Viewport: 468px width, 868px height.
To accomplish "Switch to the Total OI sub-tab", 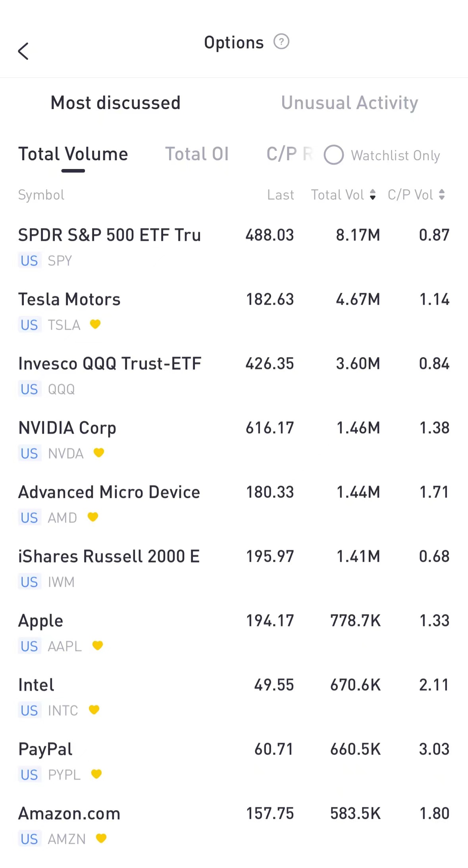I will (197, 154).
